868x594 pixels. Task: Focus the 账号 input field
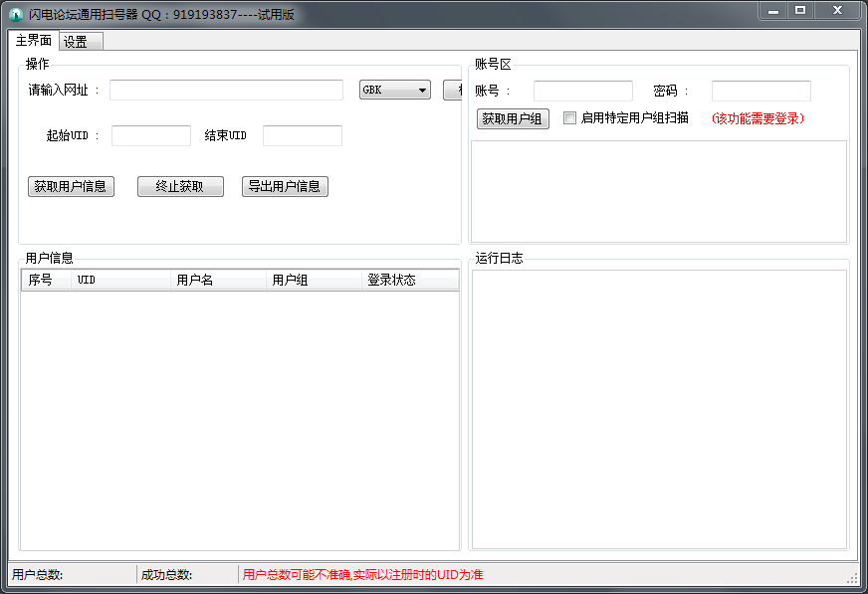tap(583, 91)
